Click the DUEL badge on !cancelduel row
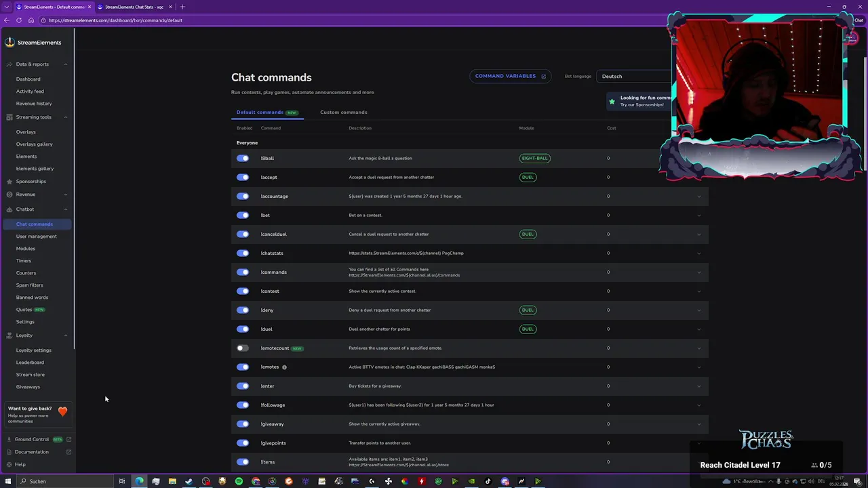 pyautogui.click(x=528, y=235)
